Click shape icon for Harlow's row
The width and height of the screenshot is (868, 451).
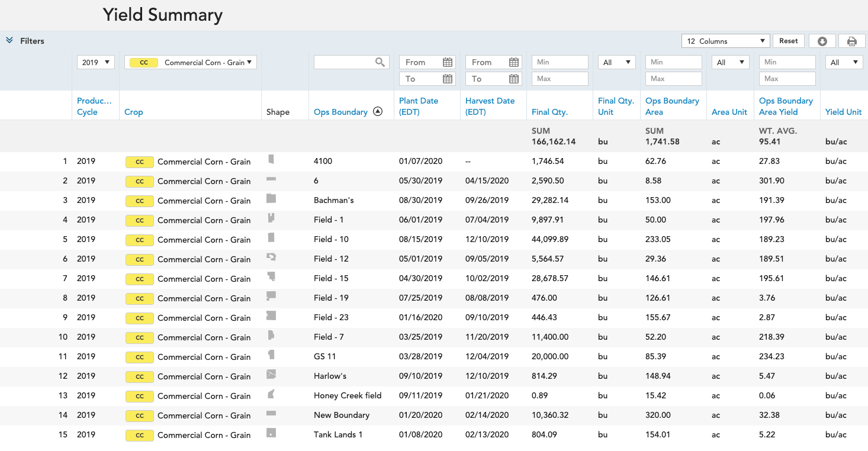pos(271,374)
